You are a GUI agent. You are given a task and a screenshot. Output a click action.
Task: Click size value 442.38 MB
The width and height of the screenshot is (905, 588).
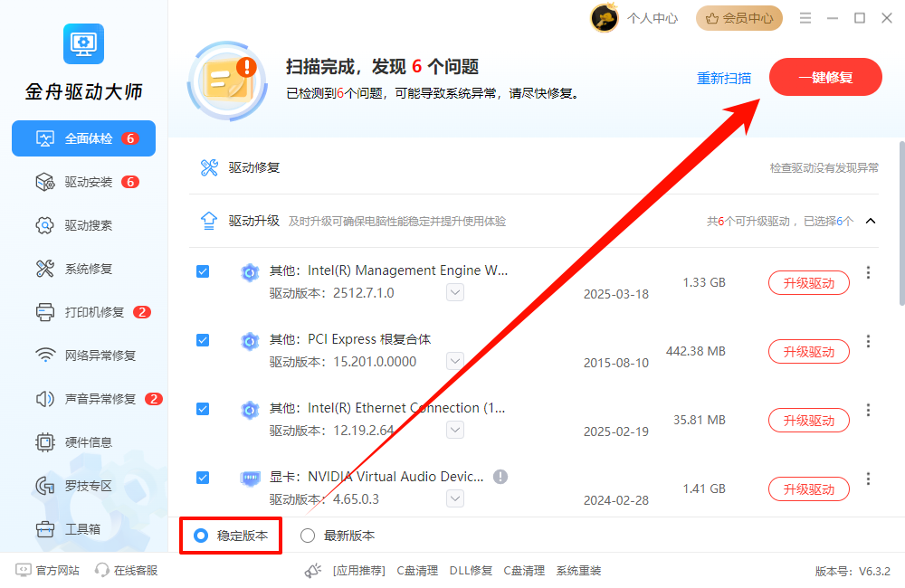tap(695, 351)
